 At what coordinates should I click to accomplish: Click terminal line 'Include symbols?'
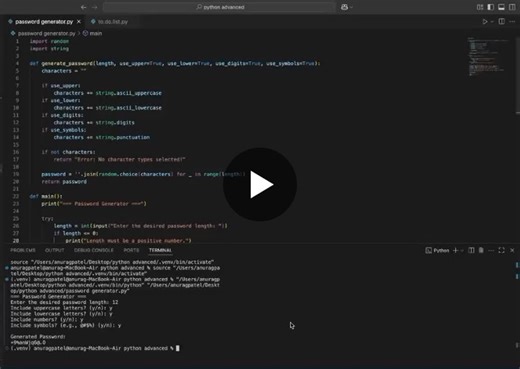(66, 325)
